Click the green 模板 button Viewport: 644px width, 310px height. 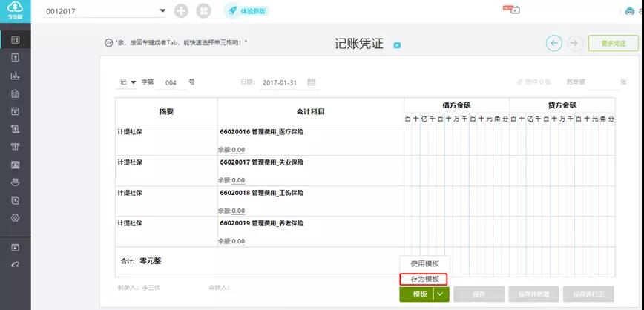(416, 294)
